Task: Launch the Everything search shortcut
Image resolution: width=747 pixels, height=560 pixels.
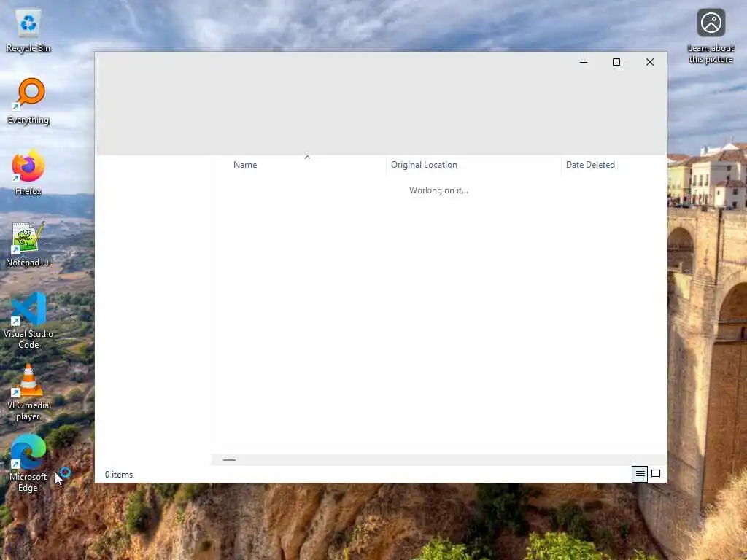Action: 28,101
